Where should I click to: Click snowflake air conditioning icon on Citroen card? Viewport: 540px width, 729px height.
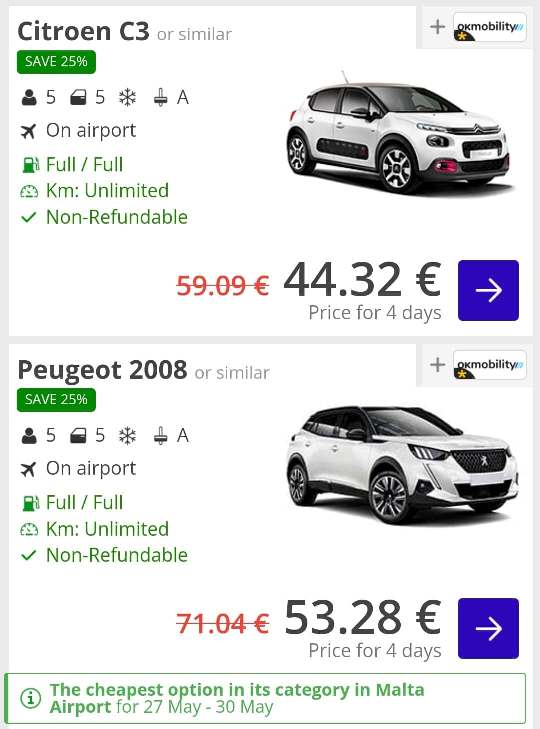tap(127, 98)
